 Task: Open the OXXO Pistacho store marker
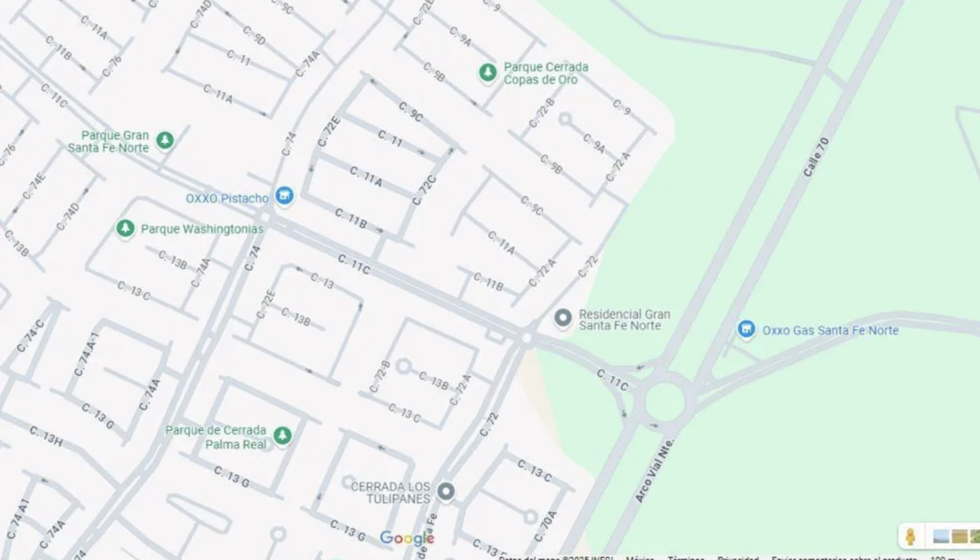(284, 196)
